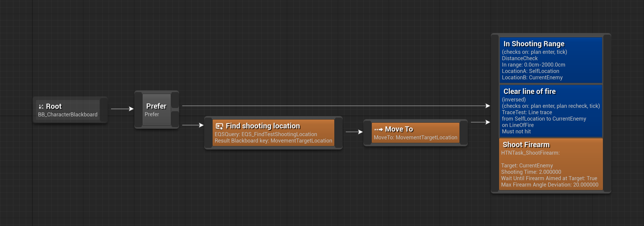Click LocationA: SelfLocation text
Image resolution: width=644 pixels, height=226 pixels.
point(531,71)
